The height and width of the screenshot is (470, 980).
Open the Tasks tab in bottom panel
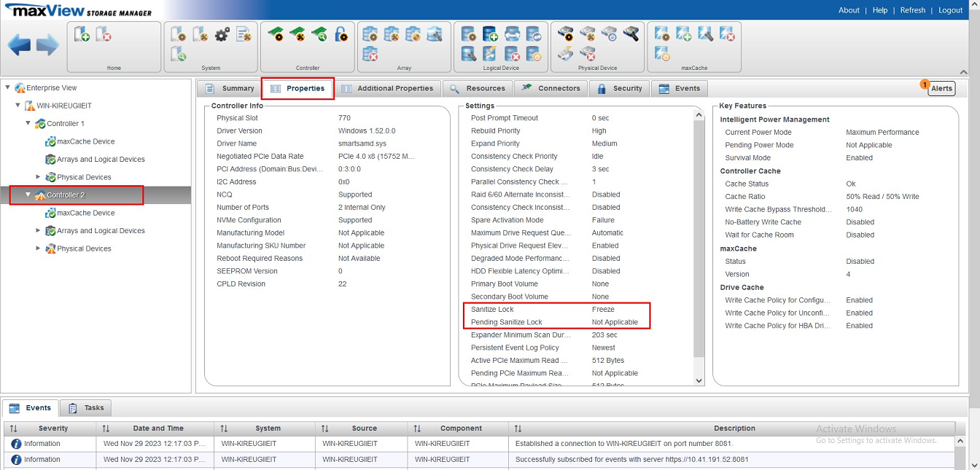point(86,408)
